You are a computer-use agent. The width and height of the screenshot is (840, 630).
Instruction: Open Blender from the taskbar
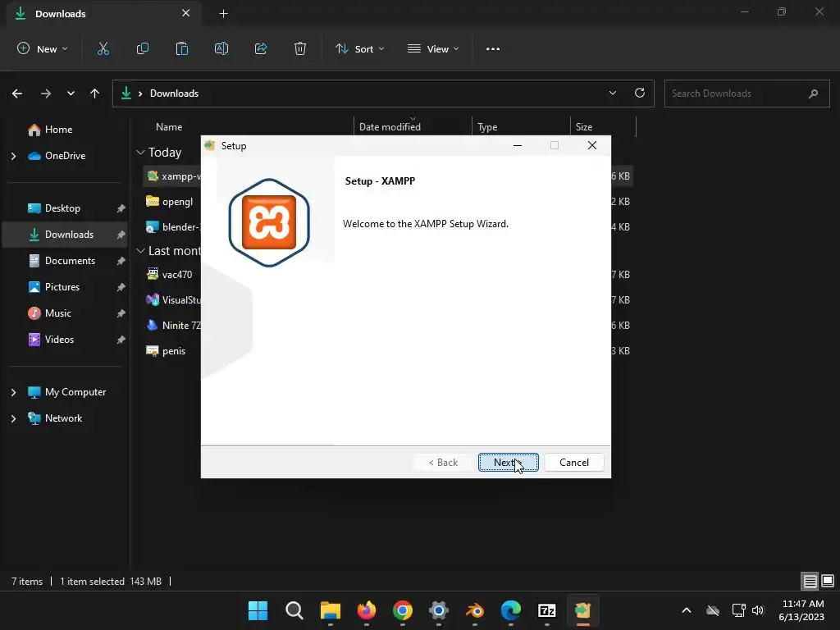pos(475,610)
